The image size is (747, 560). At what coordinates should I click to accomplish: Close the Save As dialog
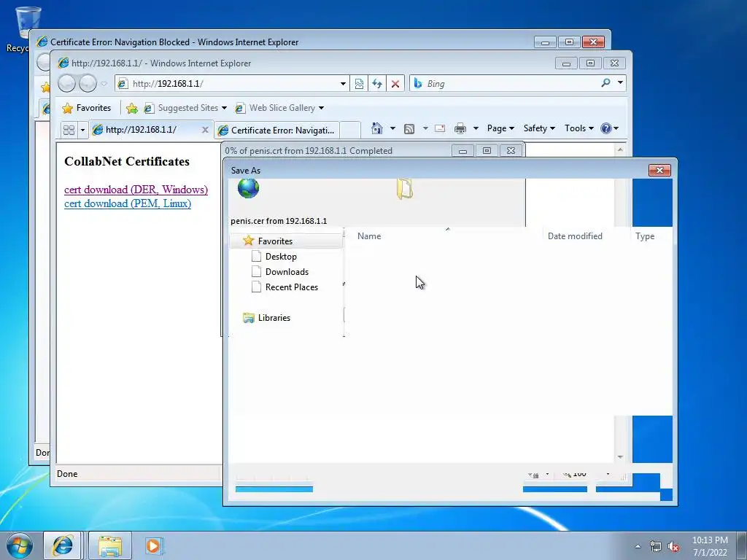pos(659,171)
